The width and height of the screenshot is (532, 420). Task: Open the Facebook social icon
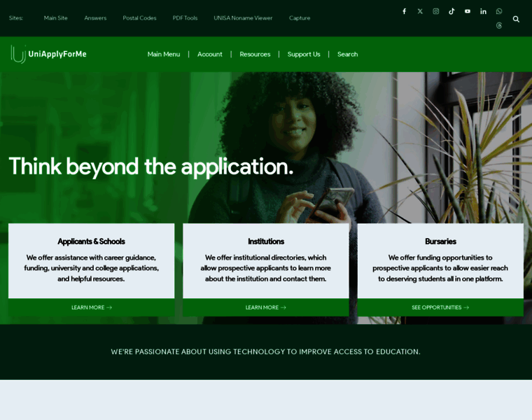tap(404, 11)
